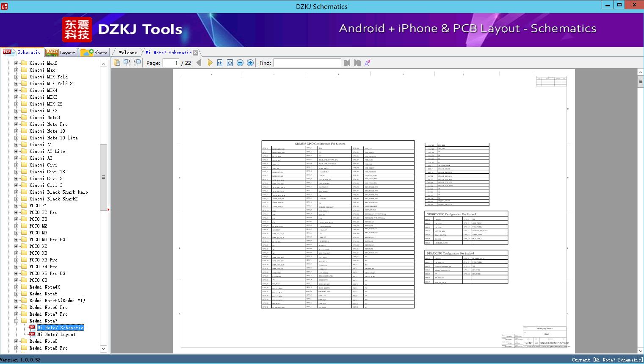Open Mi Note7 Layout file
This screenshot has width=644, height=364.
point(56,334)
